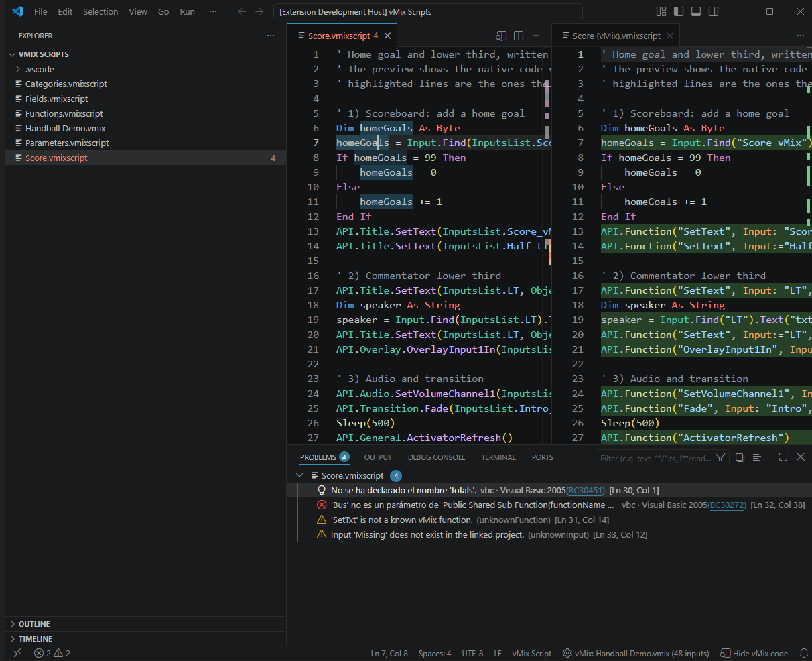The image size is (812, 661).
Task: Select the Input 'Missing' warning row
Action: tap(549, 534)
